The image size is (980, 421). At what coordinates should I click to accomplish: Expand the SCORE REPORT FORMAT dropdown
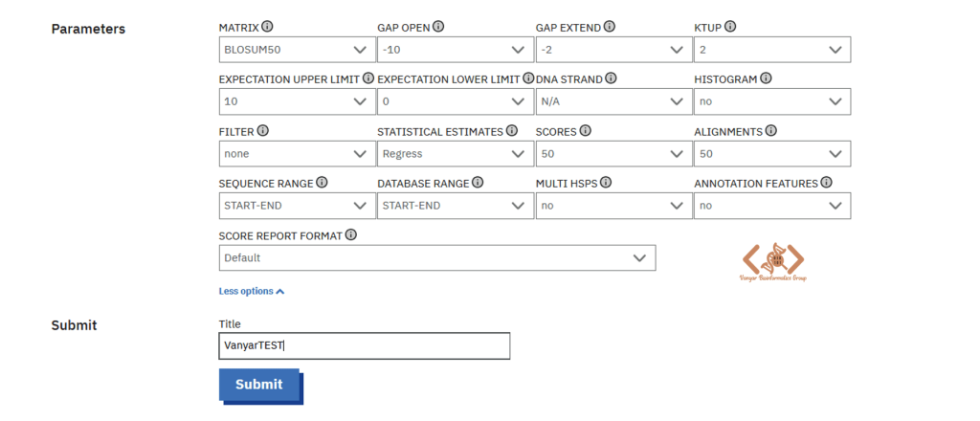[x=437, y=257]
